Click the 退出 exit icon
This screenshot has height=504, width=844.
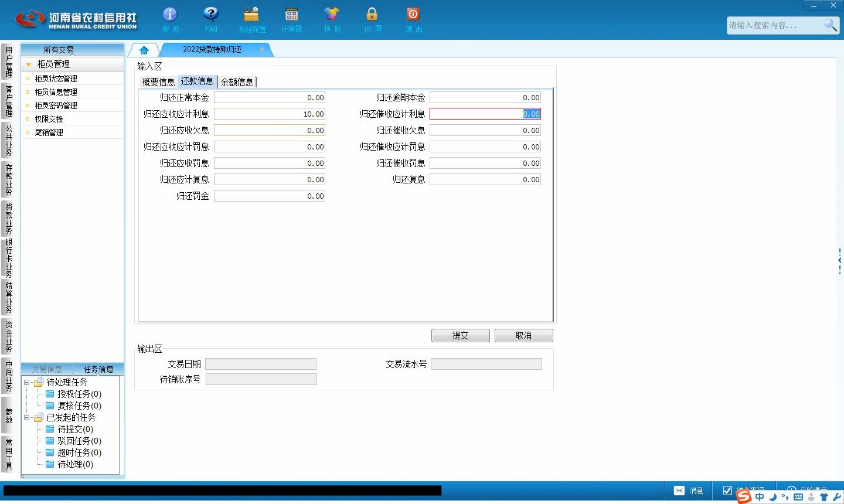click(413, 15)
